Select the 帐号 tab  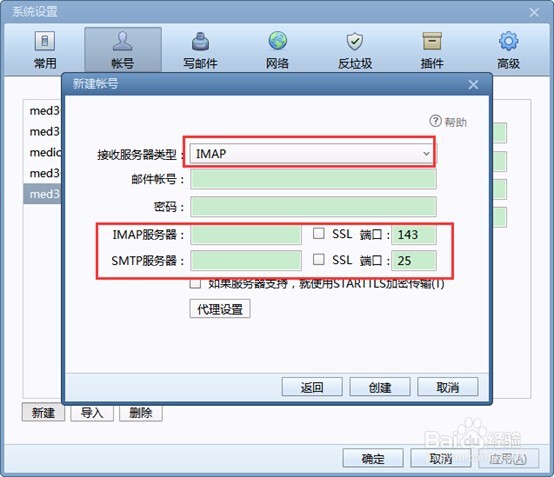pyautogui.click(x=123, y=50)
